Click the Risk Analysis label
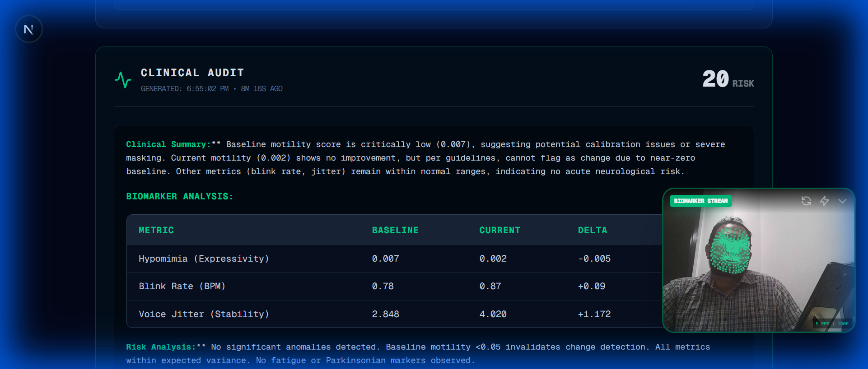 pos(161,347)
